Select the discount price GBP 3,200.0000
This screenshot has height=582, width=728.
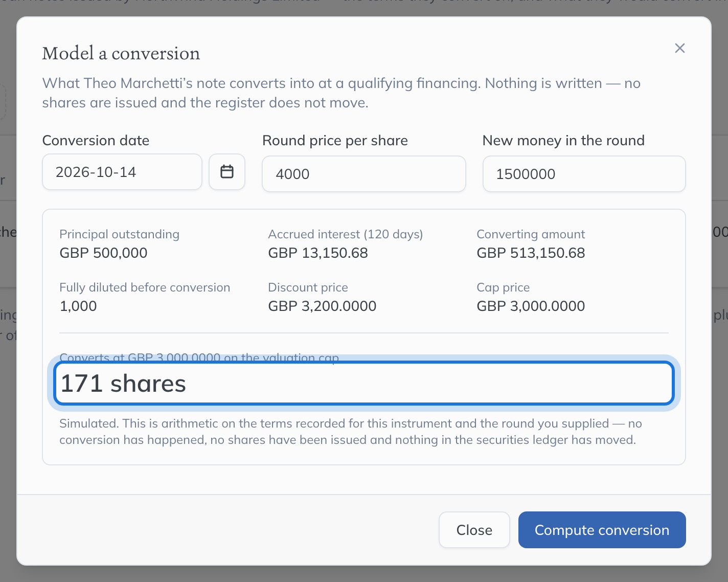click(x=322, y=306)
